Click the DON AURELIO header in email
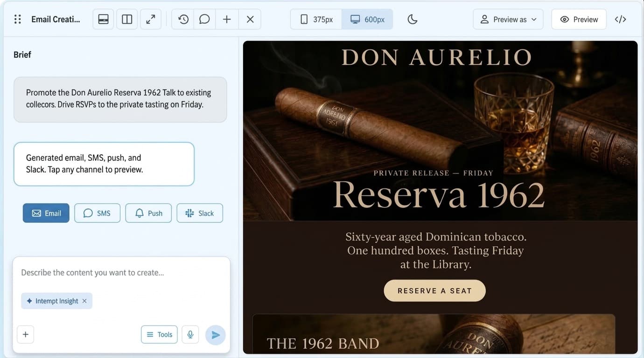 pyautogui.click(x=437, y=57)
